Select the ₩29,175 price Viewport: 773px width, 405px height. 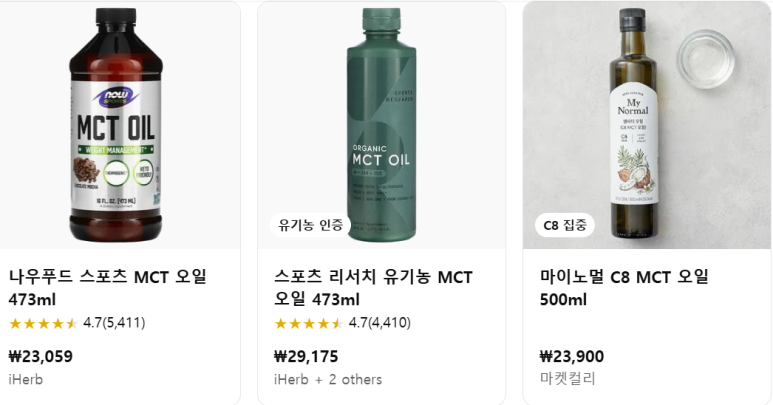click(x=306, y=356)
